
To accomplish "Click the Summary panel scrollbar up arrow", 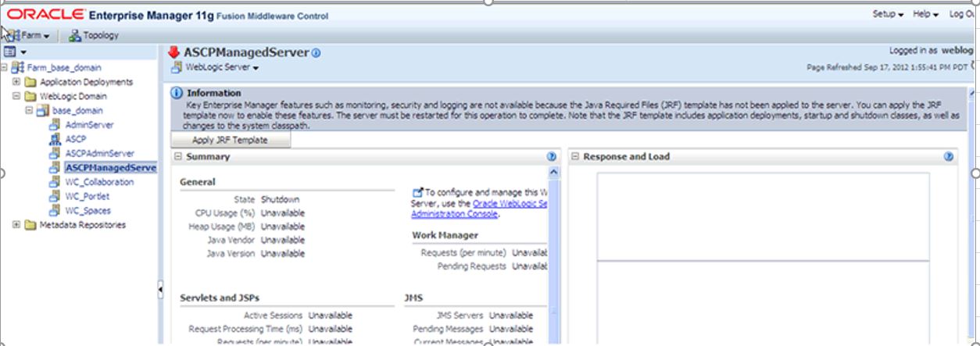I will (x=555, y=171).
